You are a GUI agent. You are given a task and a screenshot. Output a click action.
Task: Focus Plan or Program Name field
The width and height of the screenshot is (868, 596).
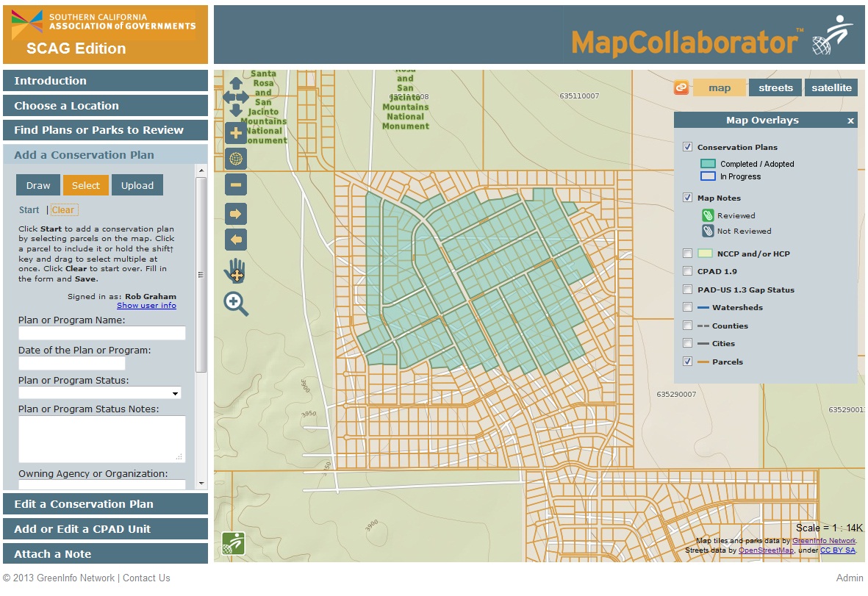click(x=102, y=333)
